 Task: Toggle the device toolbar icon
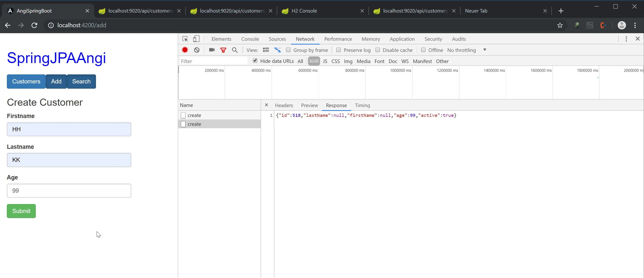[x=196, y=39]
